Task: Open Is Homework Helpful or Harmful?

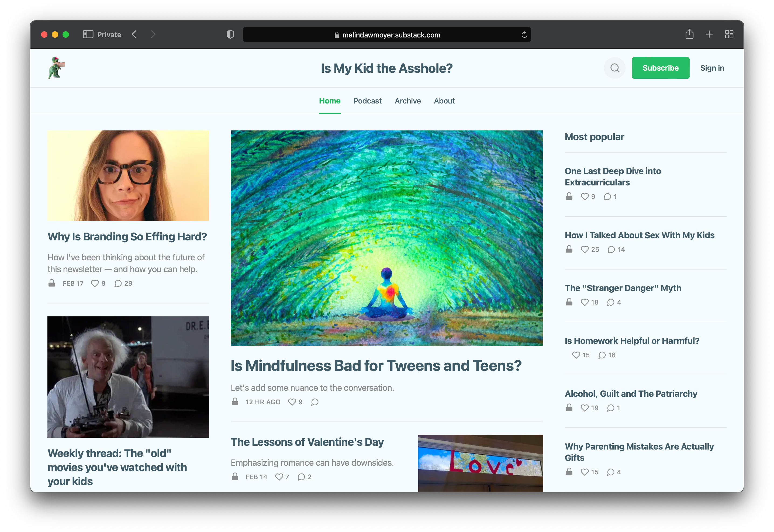Action: (632, 341)
